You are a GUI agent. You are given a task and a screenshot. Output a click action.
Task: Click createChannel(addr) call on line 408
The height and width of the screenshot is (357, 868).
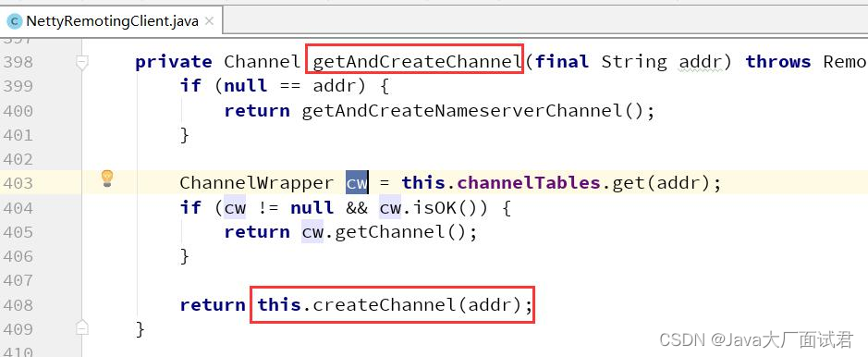(x=417, y=304)
